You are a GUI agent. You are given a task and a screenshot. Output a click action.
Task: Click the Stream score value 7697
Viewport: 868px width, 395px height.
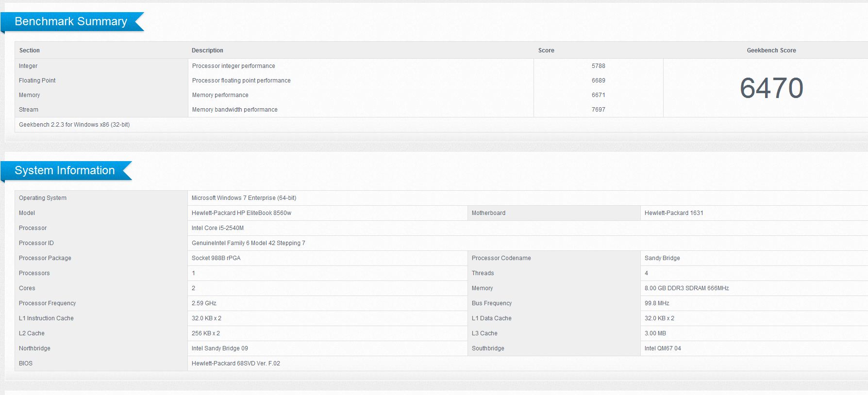tap(598, 110)
